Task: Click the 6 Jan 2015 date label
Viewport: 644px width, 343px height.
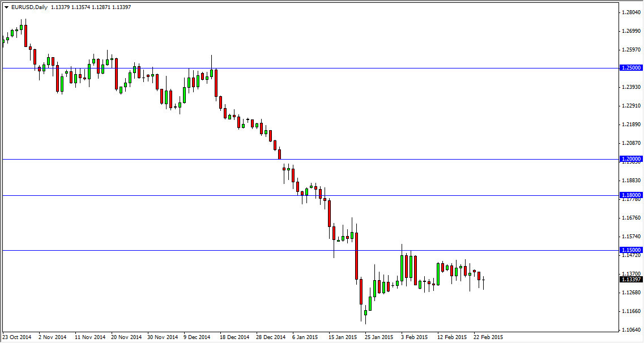Action: click(306, 337)
